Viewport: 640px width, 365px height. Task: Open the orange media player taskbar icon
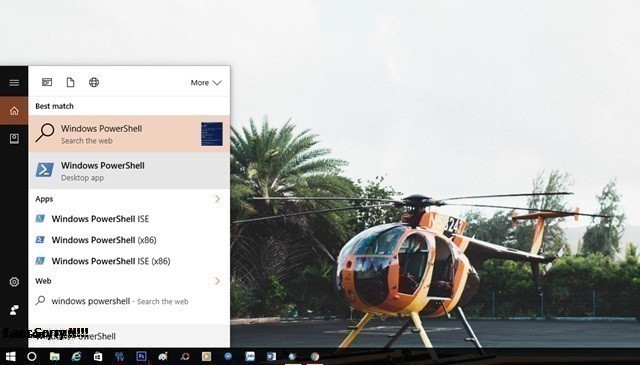tap(207, 356)
